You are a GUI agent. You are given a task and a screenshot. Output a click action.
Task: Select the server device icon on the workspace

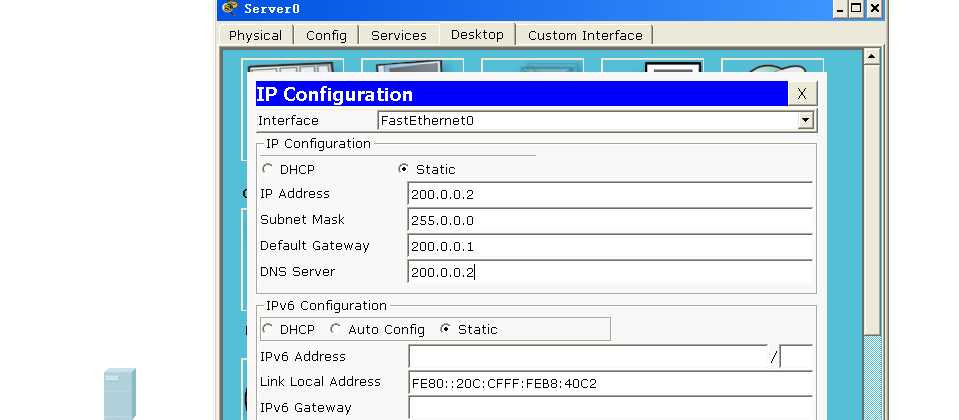tap(120, 393)
